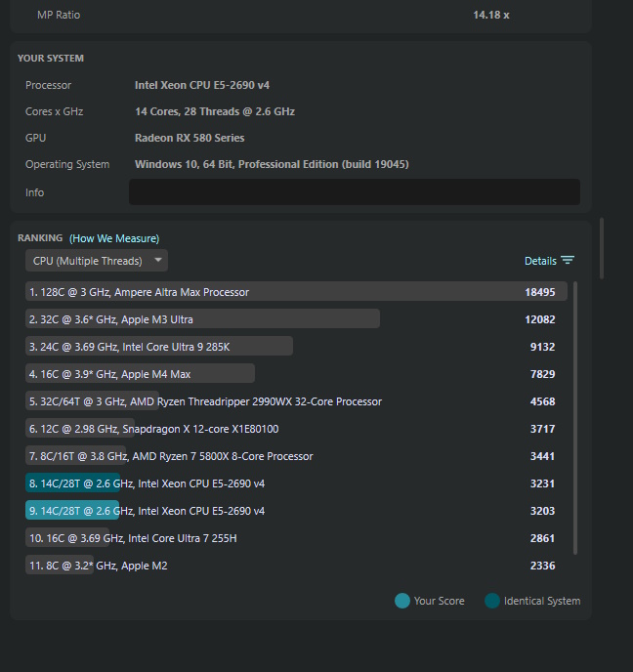Select the Apple M4 Max ranking row
This screenshot has height=672, width=633.
[x=296, y=374]
